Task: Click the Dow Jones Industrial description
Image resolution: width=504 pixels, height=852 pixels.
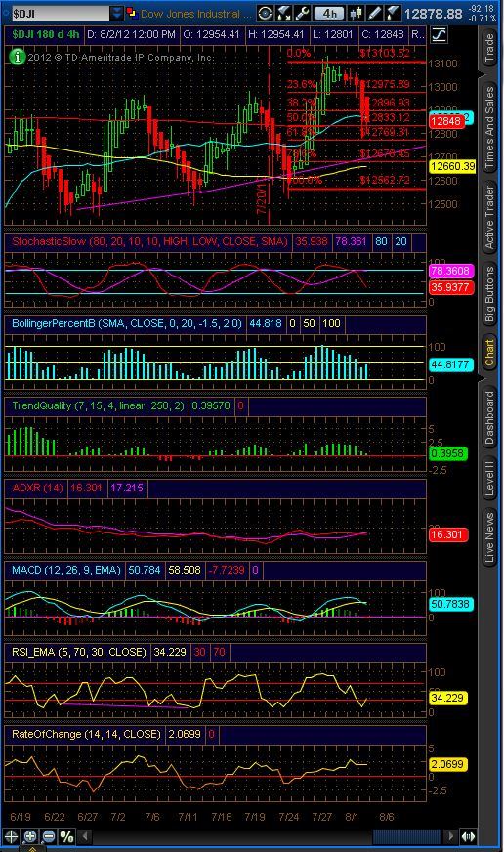Action: [x=195, y=14]
